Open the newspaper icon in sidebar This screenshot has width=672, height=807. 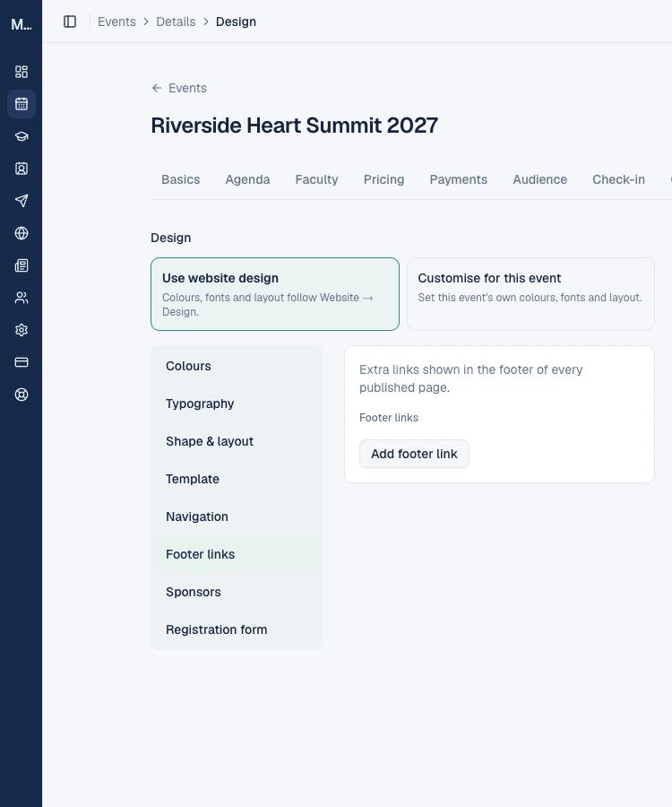(22, 265)
